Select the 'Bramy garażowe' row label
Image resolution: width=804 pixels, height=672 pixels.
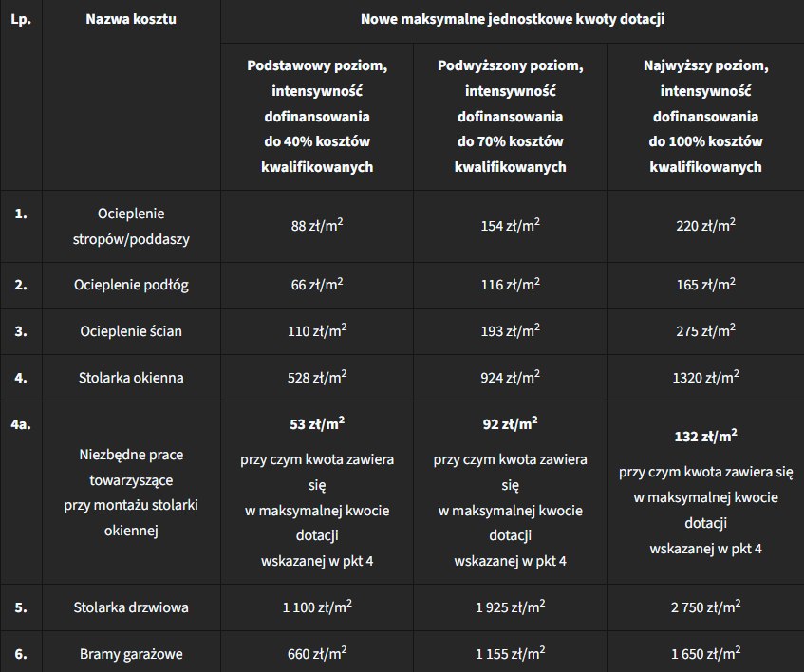[131, 654]
